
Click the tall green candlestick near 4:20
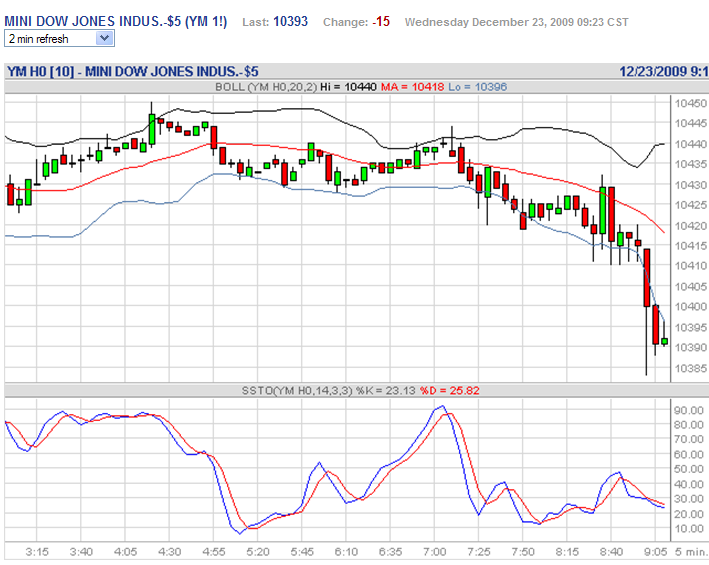point(152,129)
